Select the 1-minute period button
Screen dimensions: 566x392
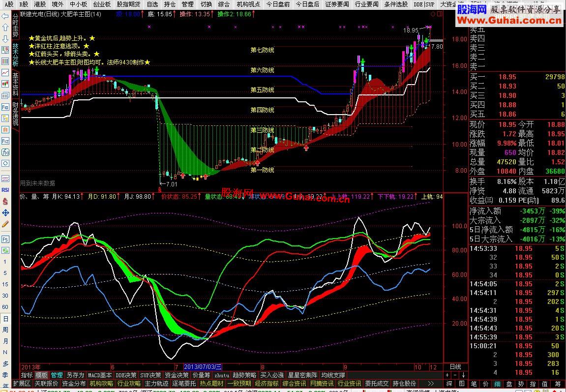pyautogui.click(x=5, y=262)
